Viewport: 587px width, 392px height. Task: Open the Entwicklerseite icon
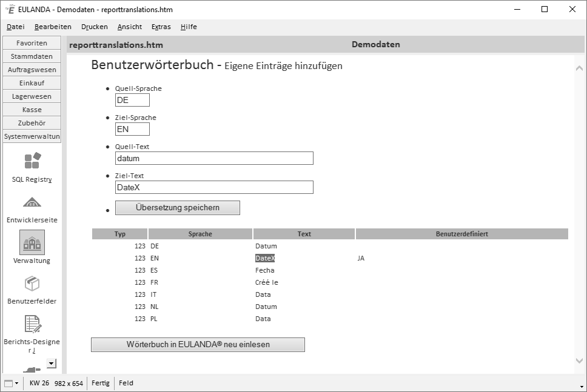tap(32, 202)
